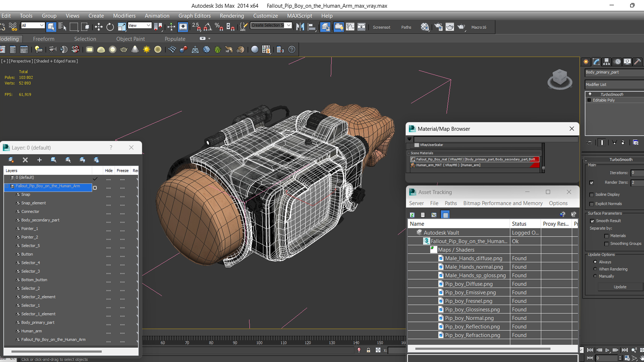Activate the Select and Move tool
The width and height of the screenshot is (644, 362).
click(98, 27)
